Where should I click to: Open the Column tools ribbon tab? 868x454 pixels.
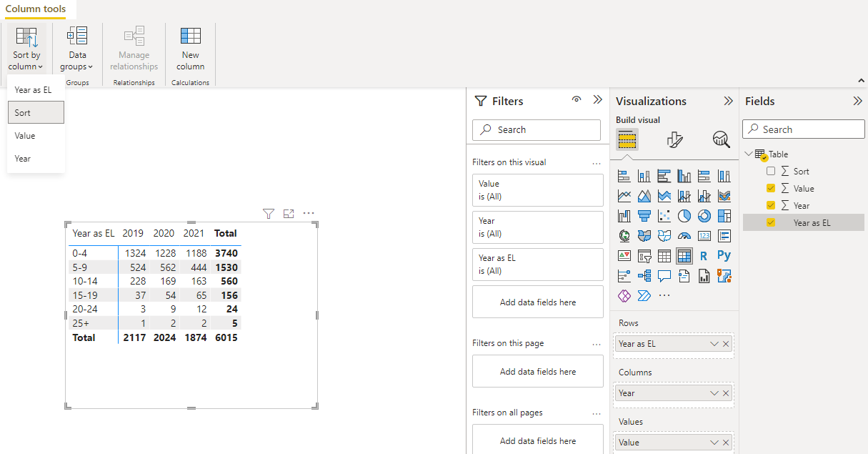click(36, 9)
